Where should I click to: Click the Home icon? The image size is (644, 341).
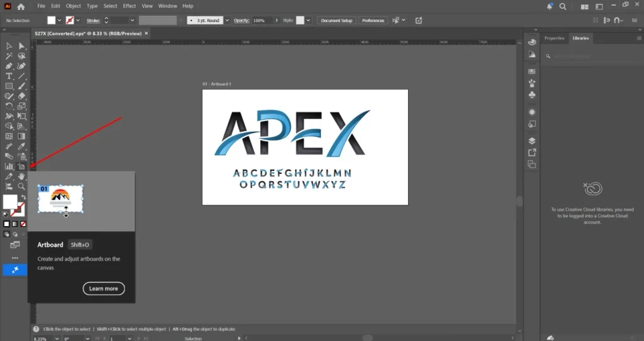pos(21,6)
